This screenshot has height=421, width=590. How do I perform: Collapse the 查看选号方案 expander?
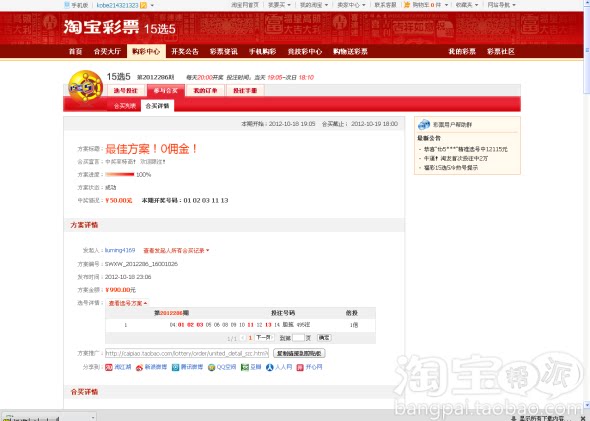(x=128, y=303)
